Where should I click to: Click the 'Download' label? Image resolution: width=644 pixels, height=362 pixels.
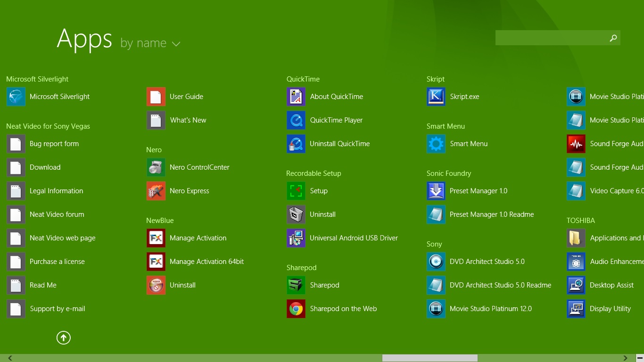click(45, 167)
